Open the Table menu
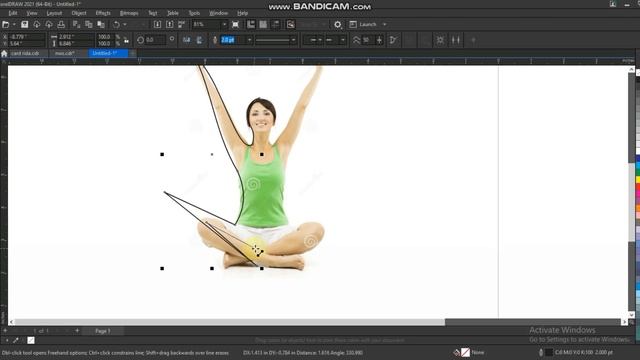This screenshot has height=360, width=640. (x=173, y=13)
